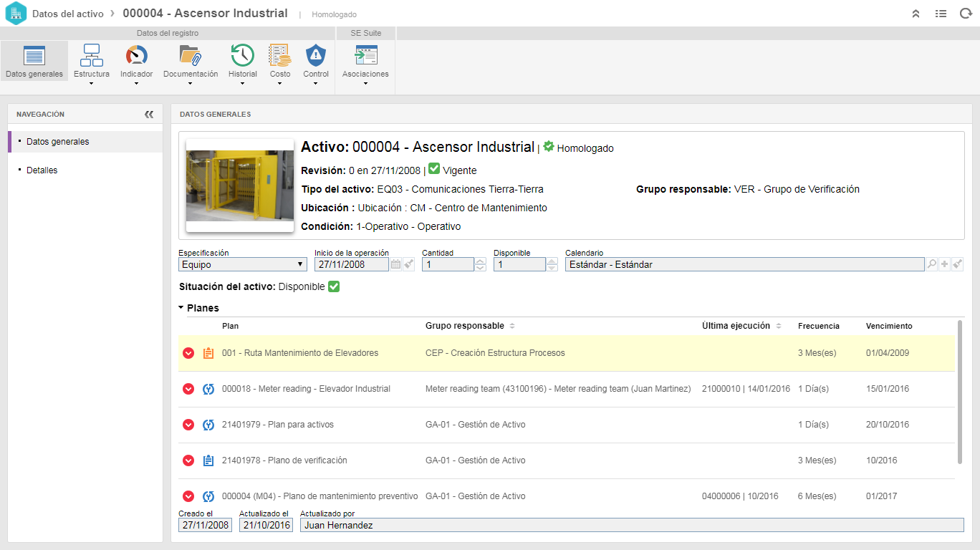Image resolution: width=980 pixels, height=550 pixels.
Task: Add a Calendario with plus icon
Action: (x=945, y=264)
